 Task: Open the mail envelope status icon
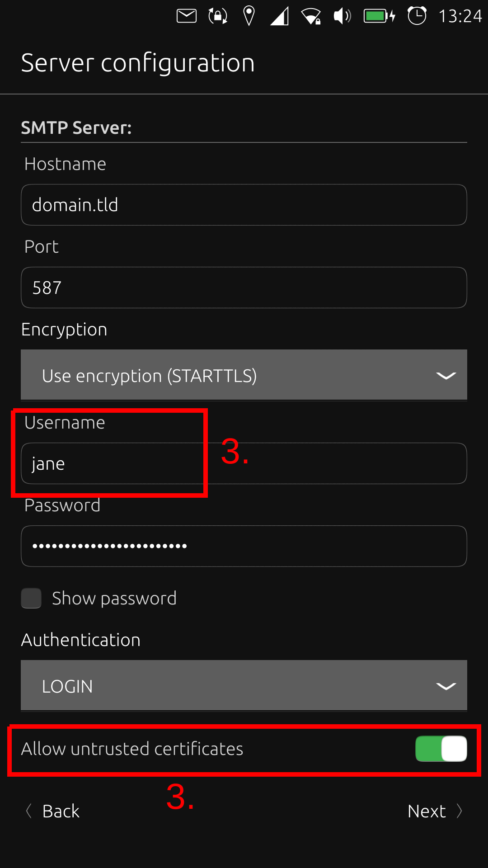(186, 16)
